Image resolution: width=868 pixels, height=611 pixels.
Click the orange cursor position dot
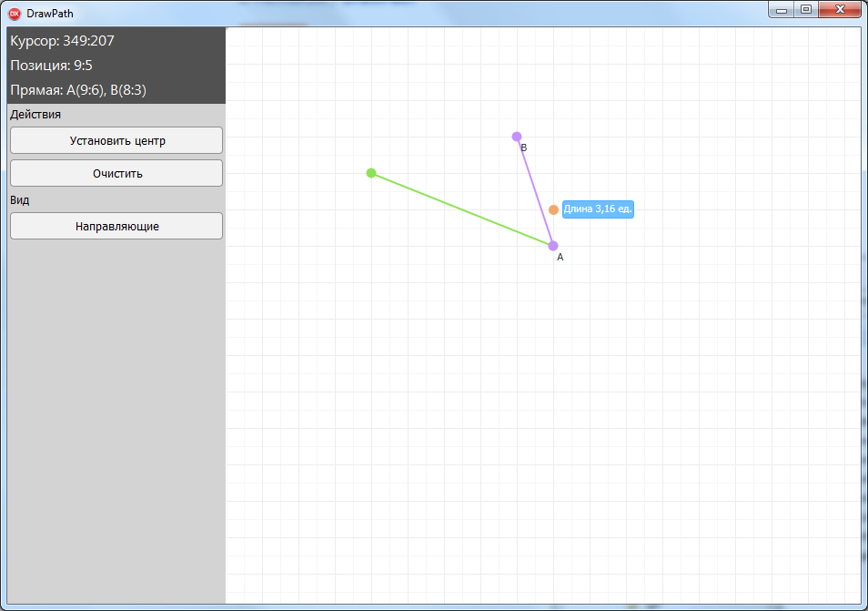pyautogui.click(x=553, y=209)
